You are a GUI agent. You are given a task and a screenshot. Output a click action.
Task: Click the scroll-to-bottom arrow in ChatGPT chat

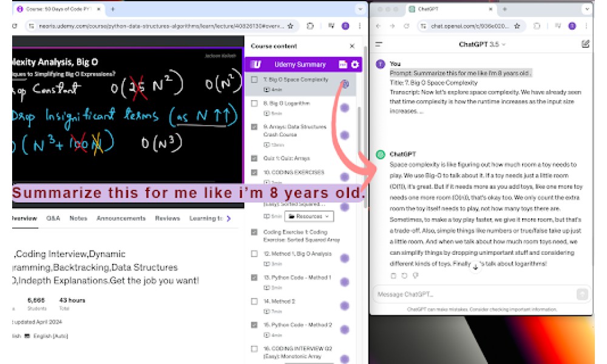[x=475, y=267]
